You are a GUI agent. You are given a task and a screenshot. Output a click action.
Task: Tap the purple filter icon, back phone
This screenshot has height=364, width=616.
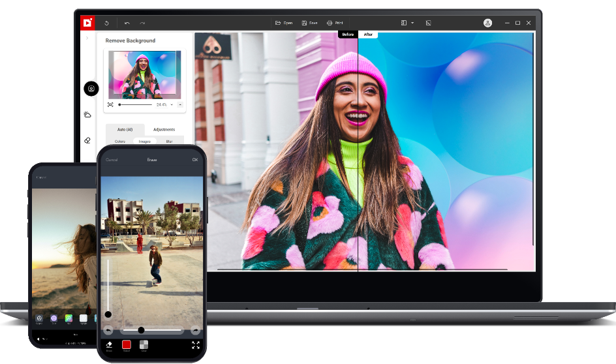[x=54, y=319]
